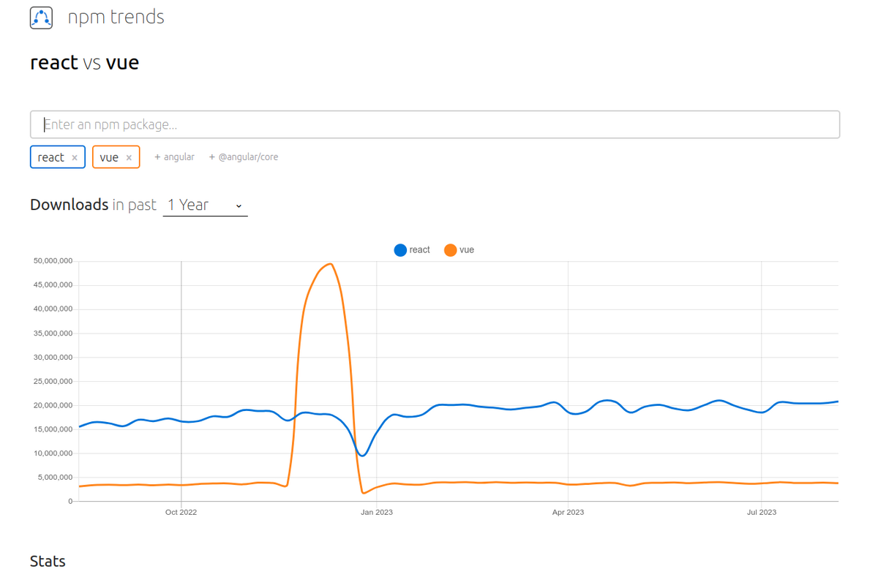Remove the vue package tag
The height and width of the screenshot is (588, 878).
pyautogui.click(x=129, y=157)
